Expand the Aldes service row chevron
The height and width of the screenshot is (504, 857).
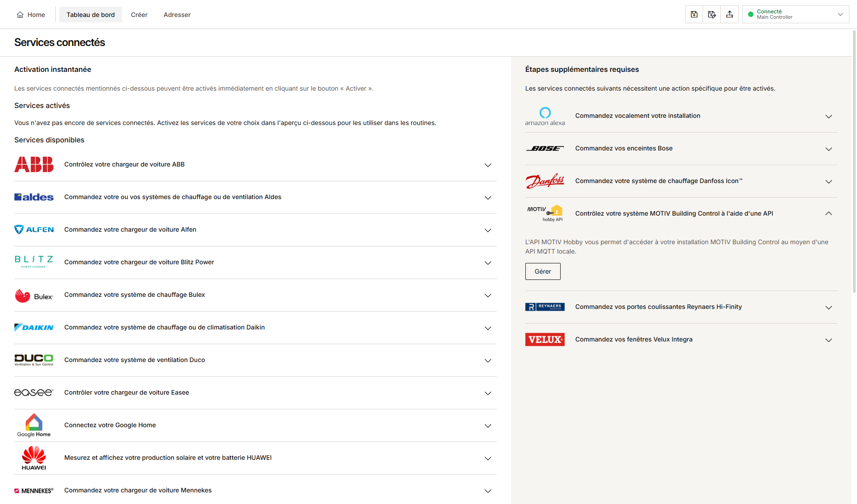[x=488, y=198]
